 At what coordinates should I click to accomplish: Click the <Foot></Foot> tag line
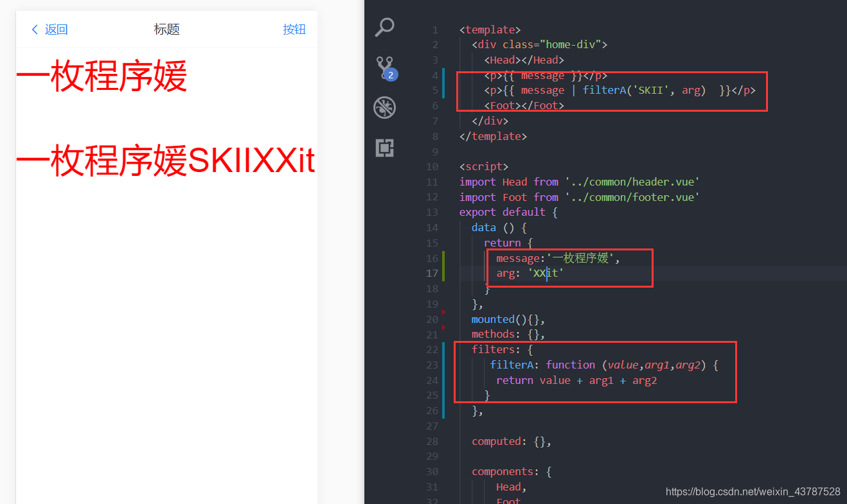(524, 105)
